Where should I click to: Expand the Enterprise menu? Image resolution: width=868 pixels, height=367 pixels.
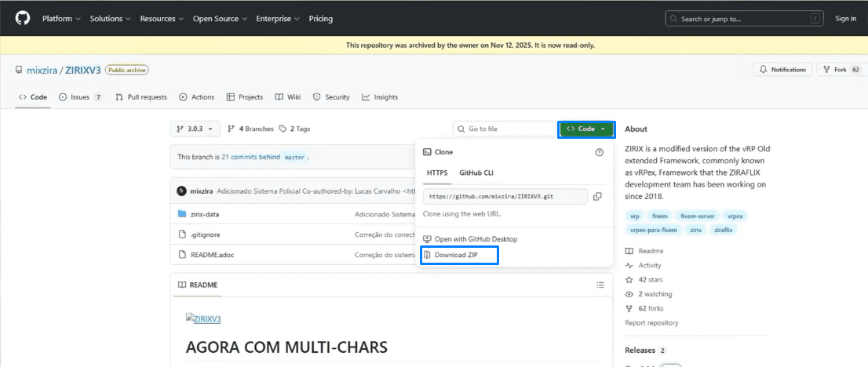point(277,18)
